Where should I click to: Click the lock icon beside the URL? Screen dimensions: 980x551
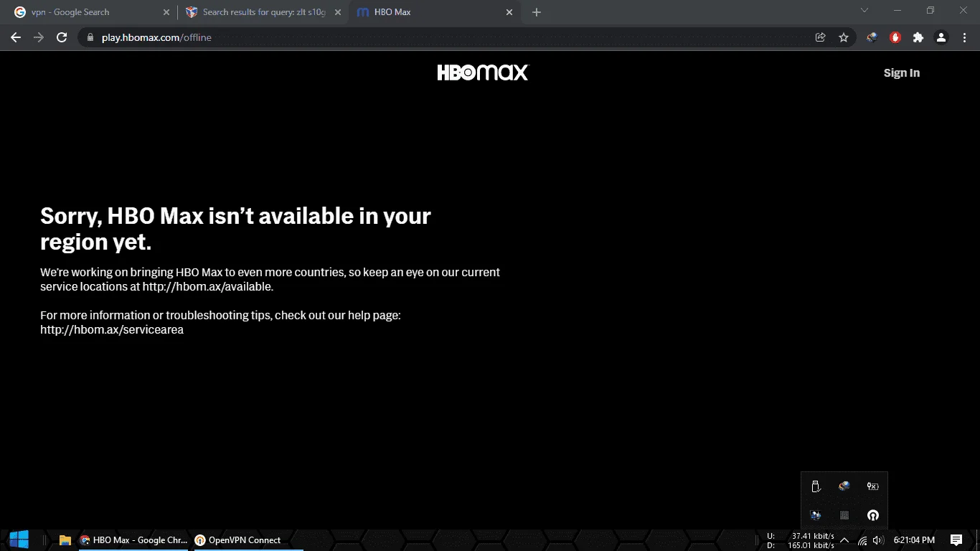pyautogui.click(x=90, y=37)
